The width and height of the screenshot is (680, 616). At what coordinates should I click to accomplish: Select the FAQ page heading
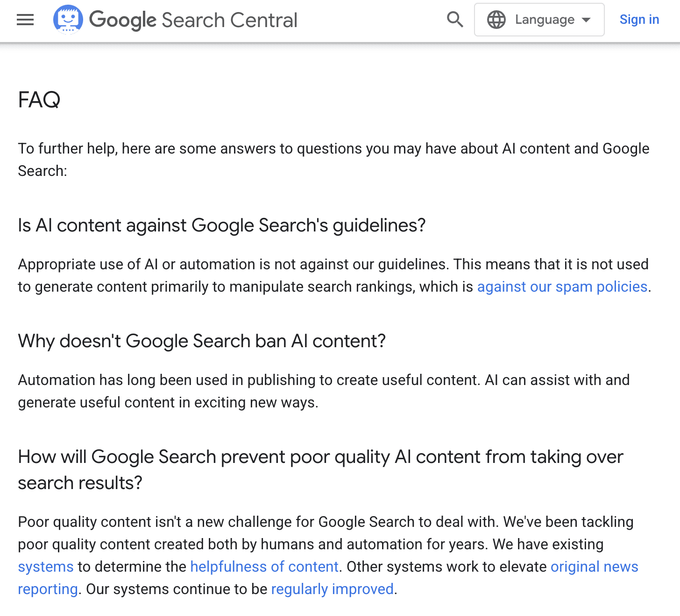39,99
